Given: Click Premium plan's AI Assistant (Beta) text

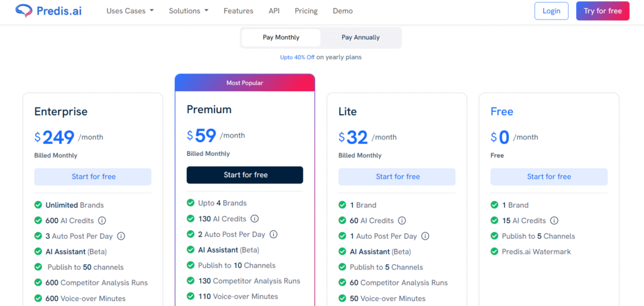Looking at the screenshot, I should [x=228, y=250].
